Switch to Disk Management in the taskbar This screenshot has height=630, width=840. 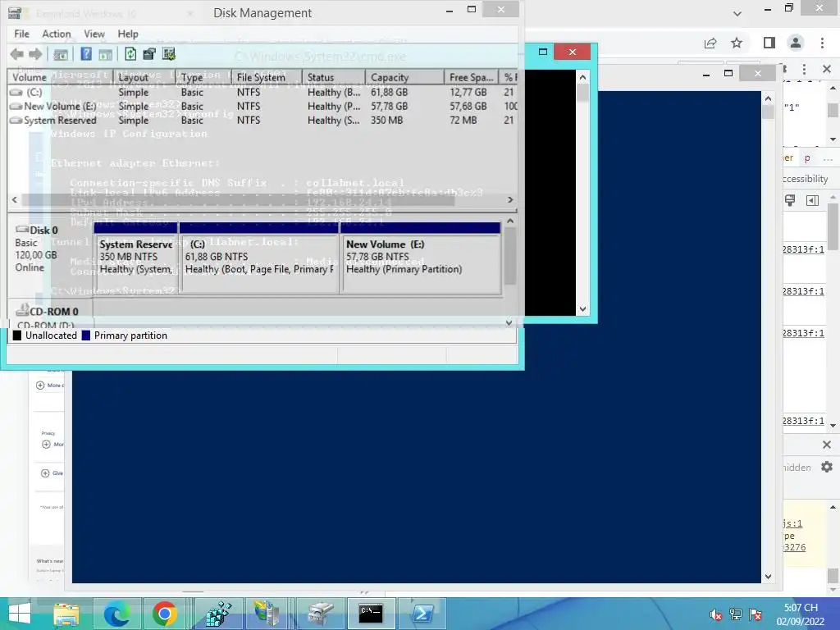tap(321, 614)
